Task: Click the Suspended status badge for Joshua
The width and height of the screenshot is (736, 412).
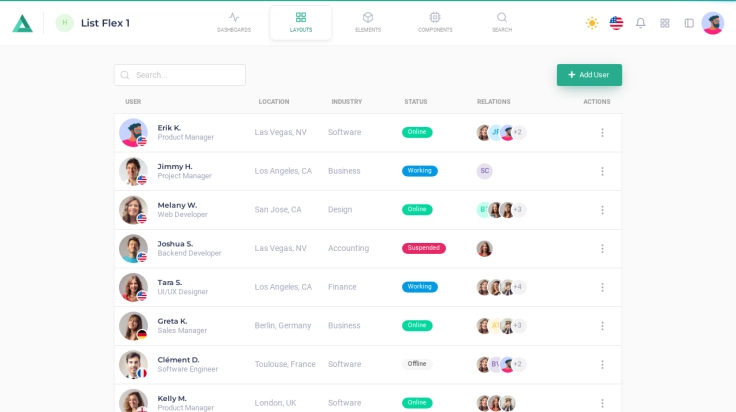Action: point(424,248)
